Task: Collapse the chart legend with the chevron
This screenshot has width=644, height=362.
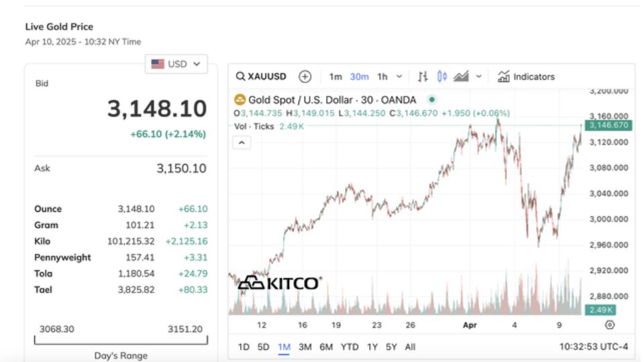Action: point(241,142)
